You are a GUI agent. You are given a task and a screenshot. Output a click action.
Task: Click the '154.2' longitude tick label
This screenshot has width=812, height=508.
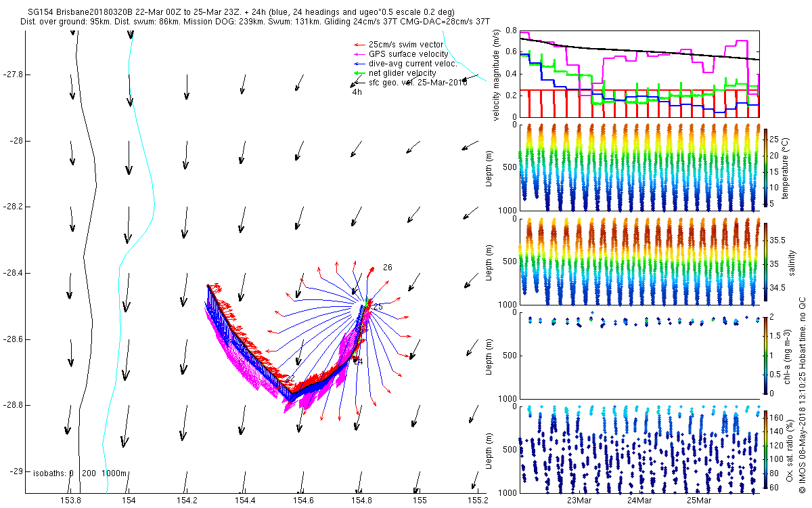click(x=187, y=501)
